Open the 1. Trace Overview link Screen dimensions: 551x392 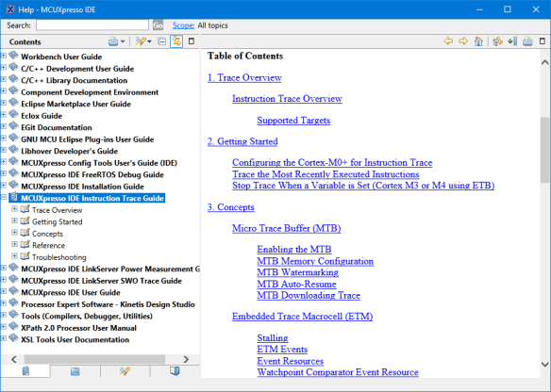click(244, 77)
